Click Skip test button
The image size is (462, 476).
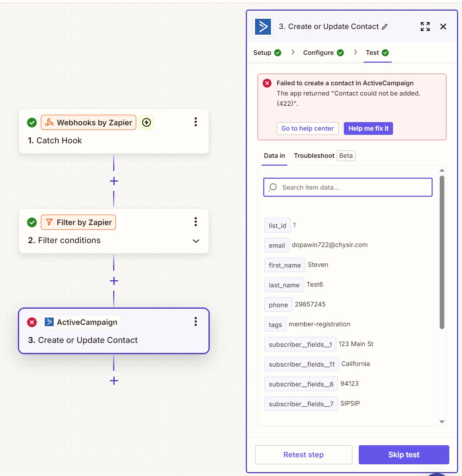point(404,455)
